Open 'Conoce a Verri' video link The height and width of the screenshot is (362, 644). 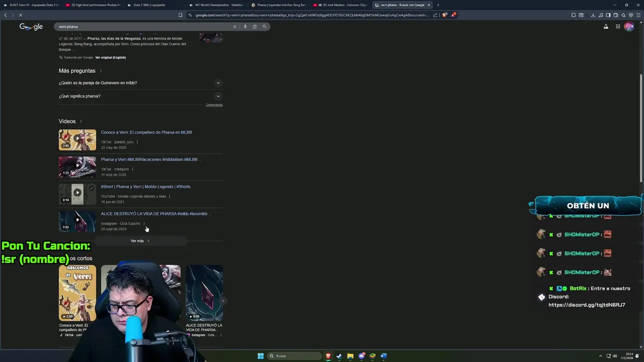tap(146, 132)
